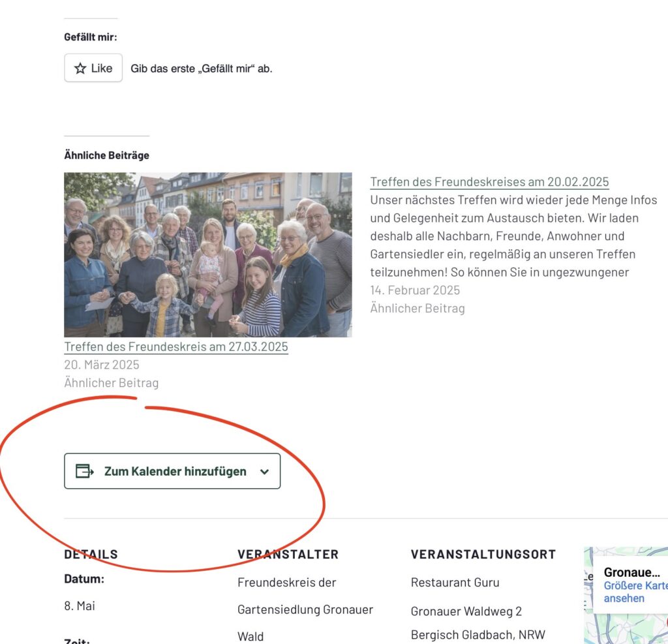Open the group photo thumbnail
The width and height of the screenshot is (668, 644).
point(208,254)
